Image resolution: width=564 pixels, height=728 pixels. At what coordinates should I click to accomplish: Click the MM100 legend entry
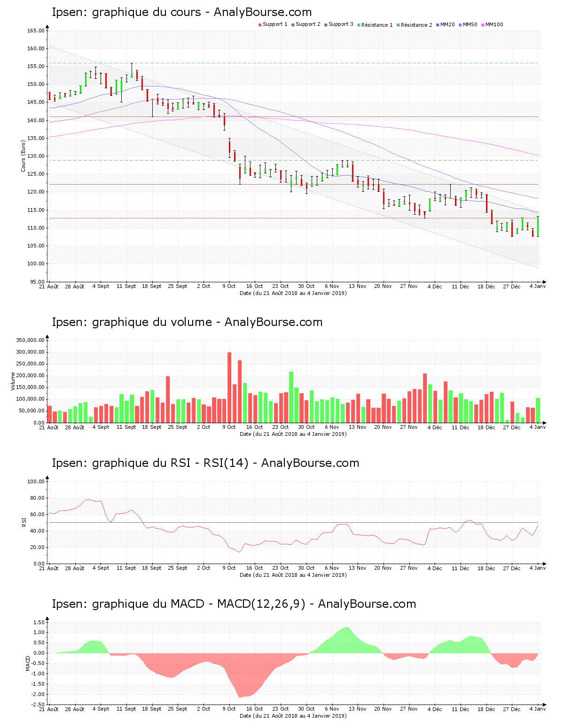(x=494, y=25)
